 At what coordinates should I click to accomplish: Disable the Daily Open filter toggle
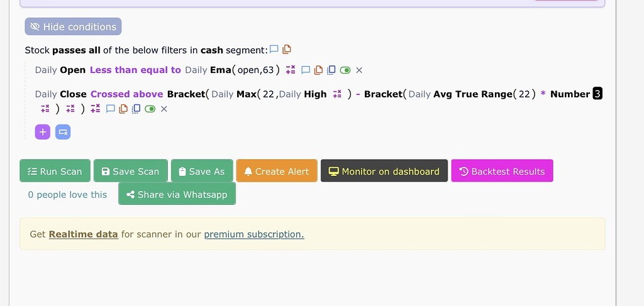[x=344, y=70]
